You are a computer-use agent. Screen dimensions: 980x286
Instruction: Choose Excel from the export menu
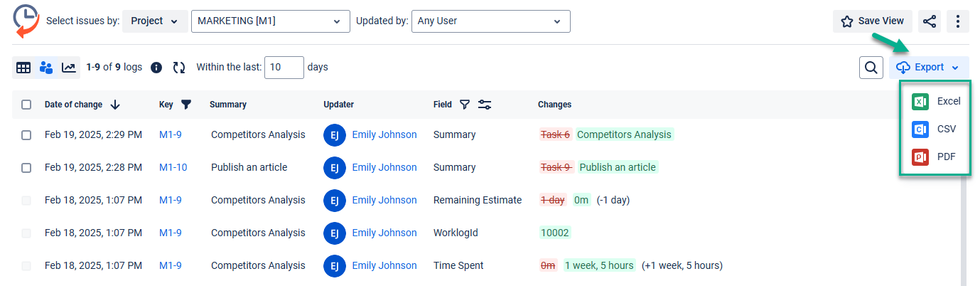point(936,102)
